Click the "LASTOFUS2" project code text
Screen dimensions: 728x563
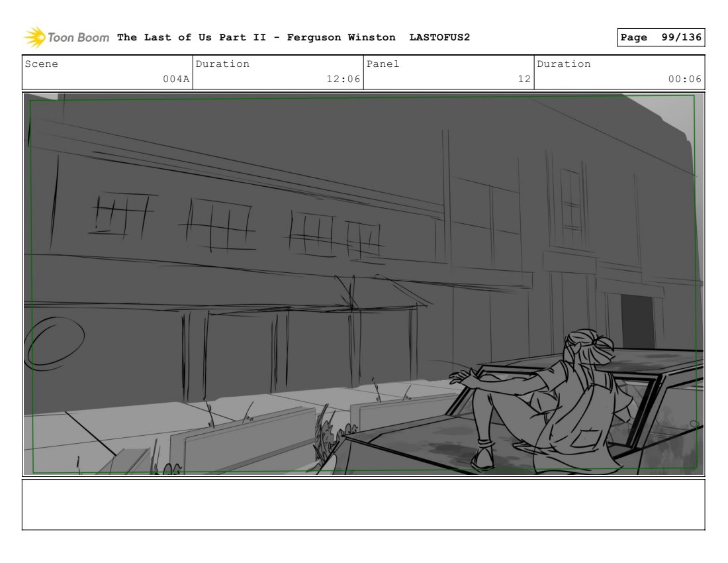439,37
